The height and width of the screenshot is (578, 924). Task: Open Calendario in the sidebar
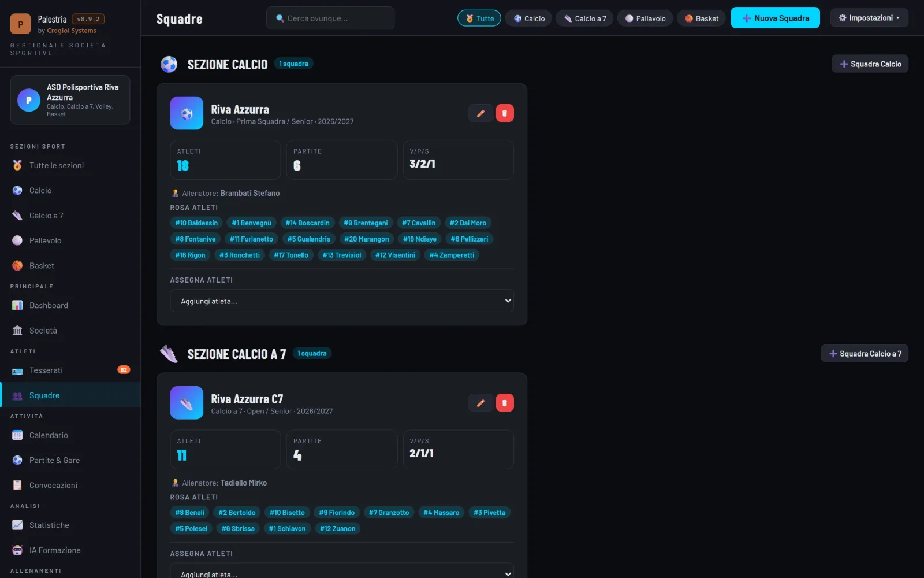70,435
